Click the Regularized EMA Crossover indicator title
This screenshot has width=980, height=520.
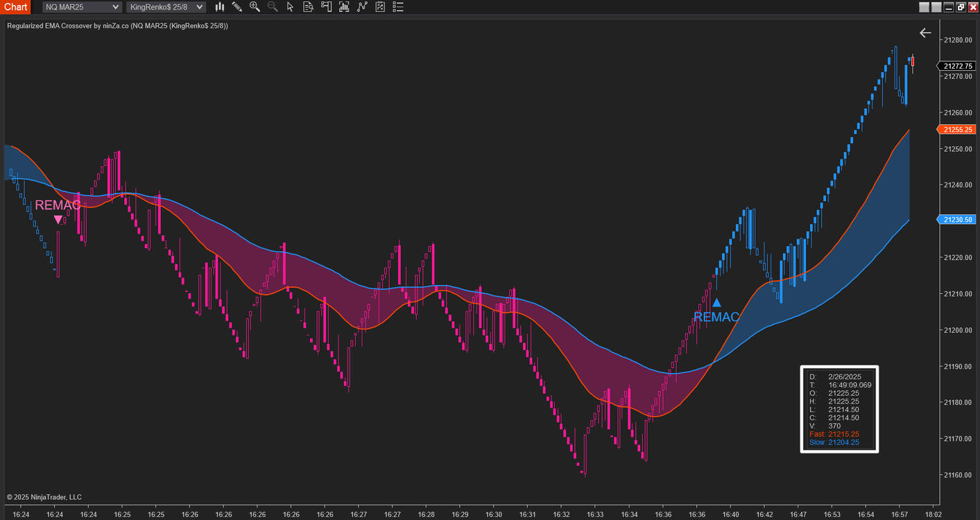(117, 26)
